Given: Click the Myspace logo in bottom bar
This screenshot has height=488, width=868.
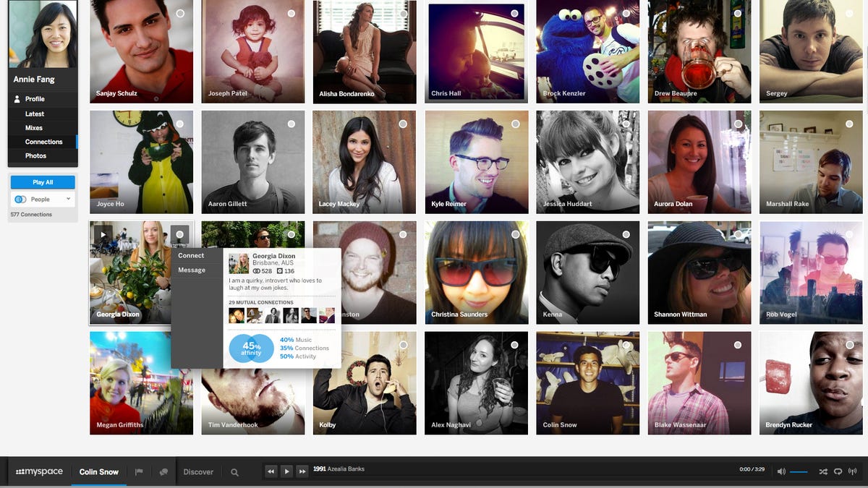Looking at the screenshot, I should (x=39, y=471).
